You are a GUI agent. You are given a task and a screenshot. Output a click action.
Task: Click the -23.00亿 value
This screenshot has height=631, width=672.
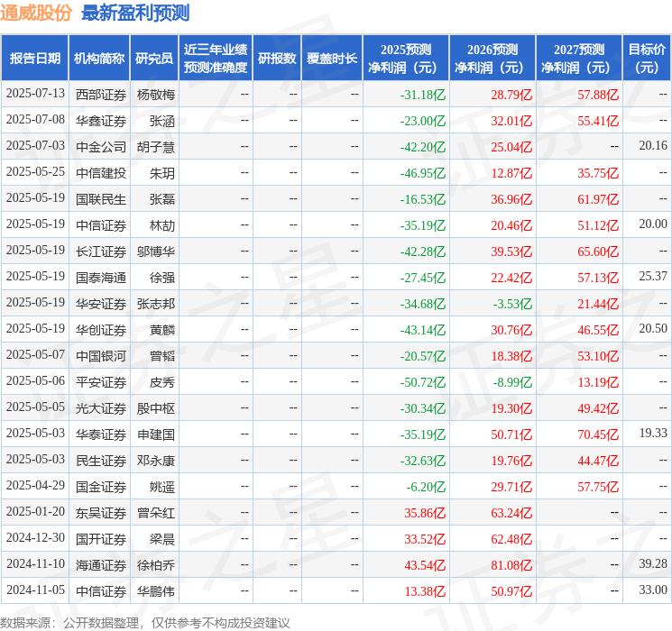(x=422, y=121)
